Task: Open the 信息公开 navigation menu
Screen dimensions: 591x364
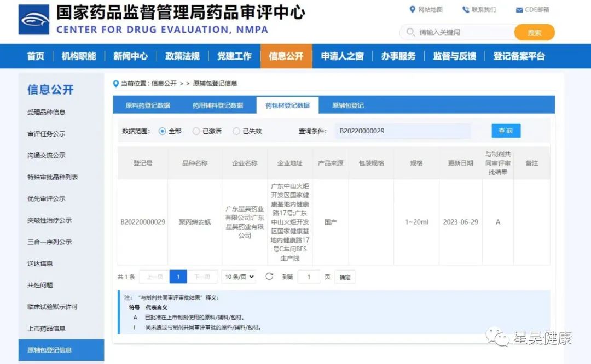Action: [x=286, y=56]
